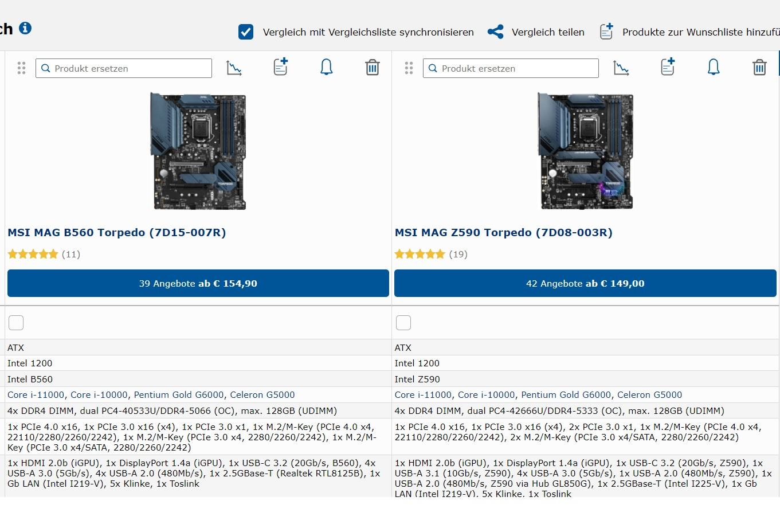Open Celeron G5000 link in B560 column
The width and height of the screenshot is (780, 532).
[262, 394]
